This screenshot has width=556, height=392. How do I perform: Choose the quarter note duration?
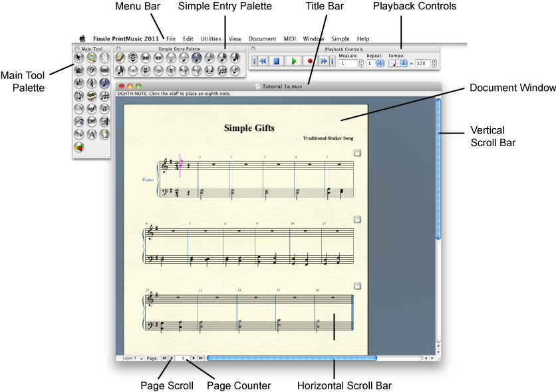click(184, 58)
